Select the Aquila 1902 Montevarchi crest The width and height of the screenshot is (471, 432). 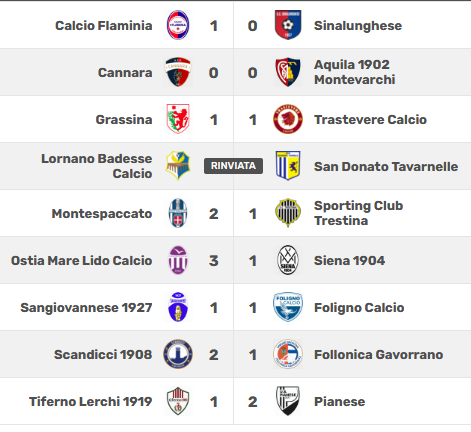pos(288,72)
